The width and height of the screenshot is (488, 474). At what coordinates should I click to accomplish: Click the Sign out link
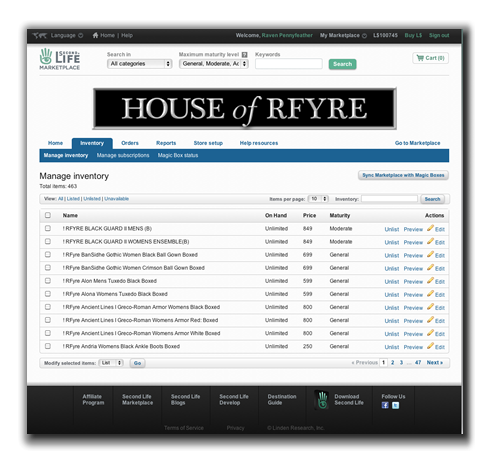(439, 35)
